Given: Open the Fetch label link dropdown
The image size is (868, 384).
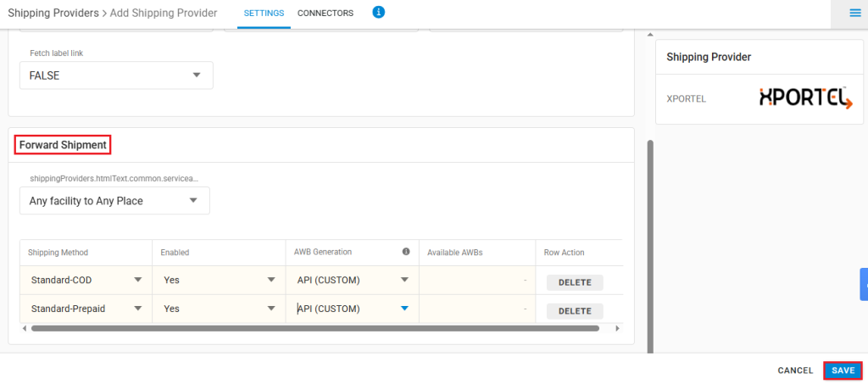Looking at the screenshot, I should click(x=116, y=75).
